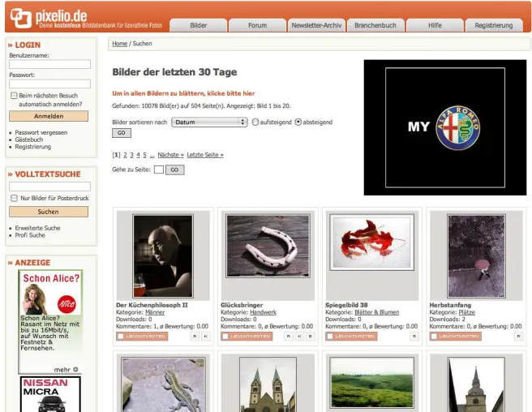
Task: Click the R icon under Spiegelbild 38
Action: pos(414,337)
